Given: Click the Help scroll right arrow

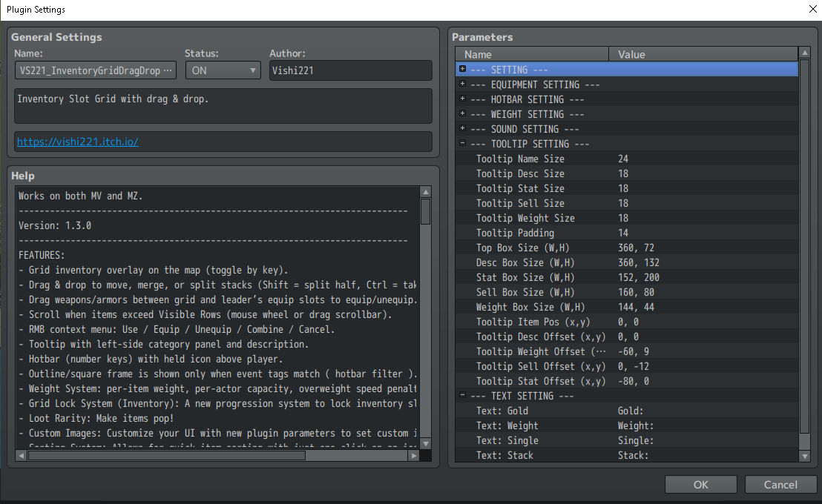Looking at the screenshot, I should tap(414, 456).
